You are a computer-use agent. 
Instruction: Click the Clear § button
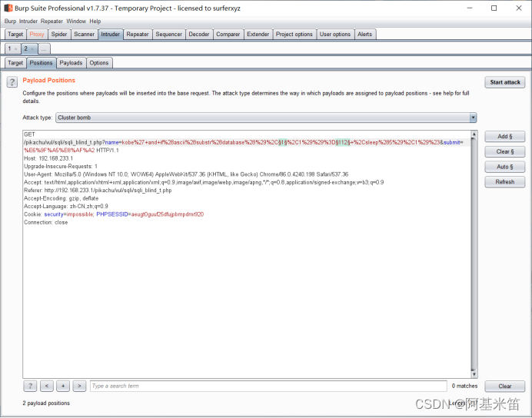coord(505,151)
